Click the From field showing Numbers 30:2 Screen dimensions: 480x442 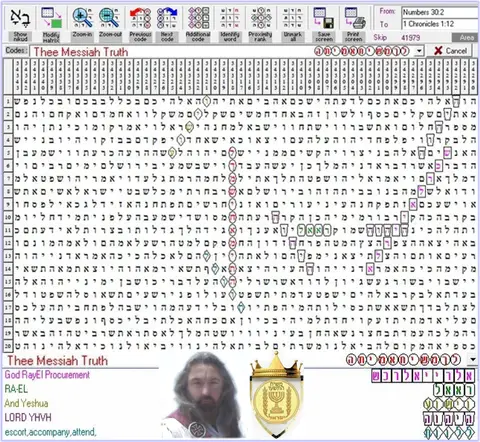[x=439, y=12]
